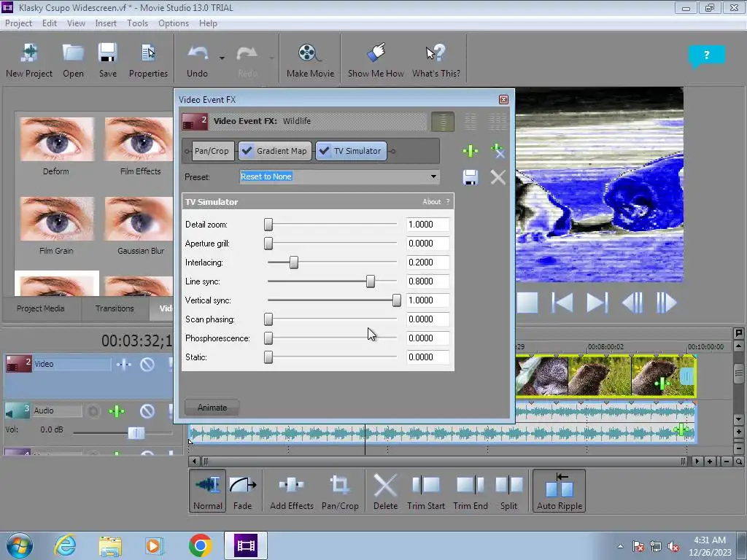Click the Line sync slider handle
747x560 pixels.
click(x=370, y=281)
